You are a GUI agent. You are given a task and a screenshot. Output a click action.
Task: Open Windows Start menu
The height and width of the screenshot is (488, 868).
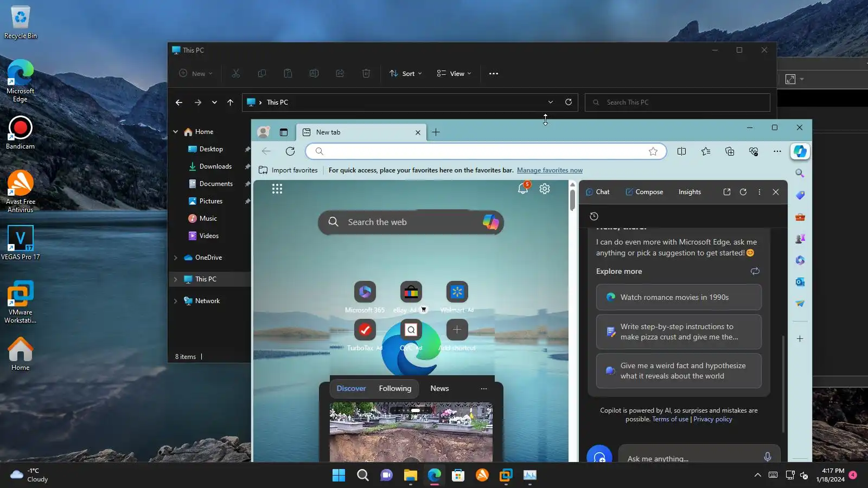point(339,476)
